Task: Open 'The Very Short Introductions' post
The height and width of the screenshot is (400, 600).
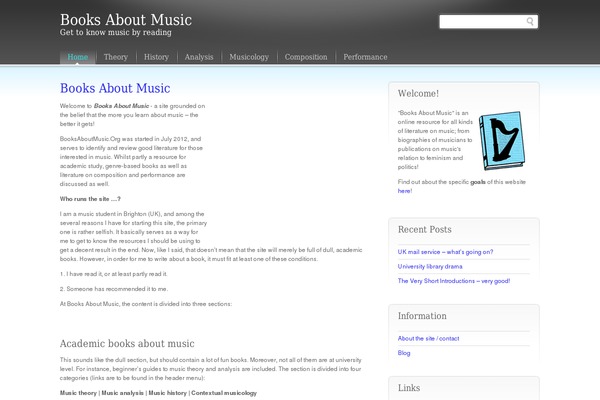Action: [x=453, y=281]
